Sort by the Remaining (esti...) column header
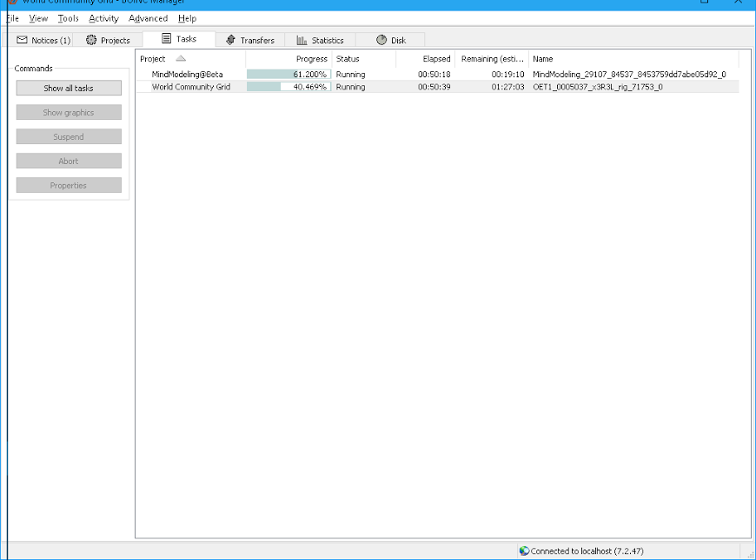Image resolution: width=756 pixels, height=560 pixels. 492,59
